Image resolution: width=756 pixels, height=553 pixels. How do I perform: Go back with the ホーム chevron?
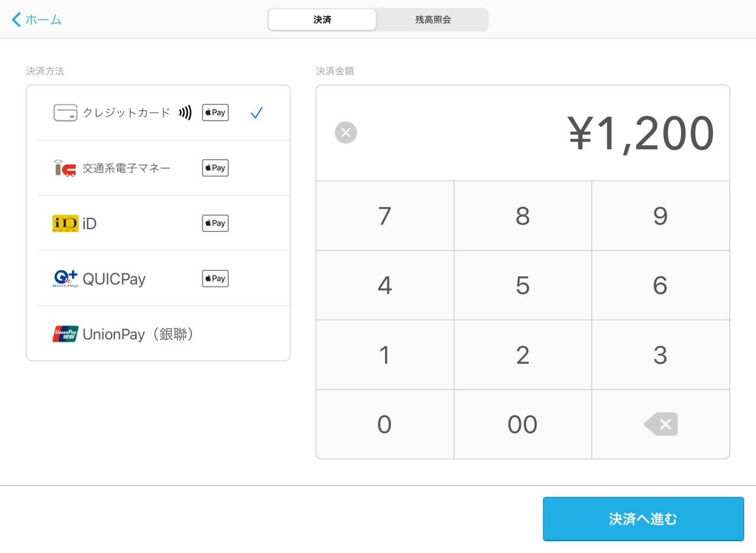pos(37,19)
